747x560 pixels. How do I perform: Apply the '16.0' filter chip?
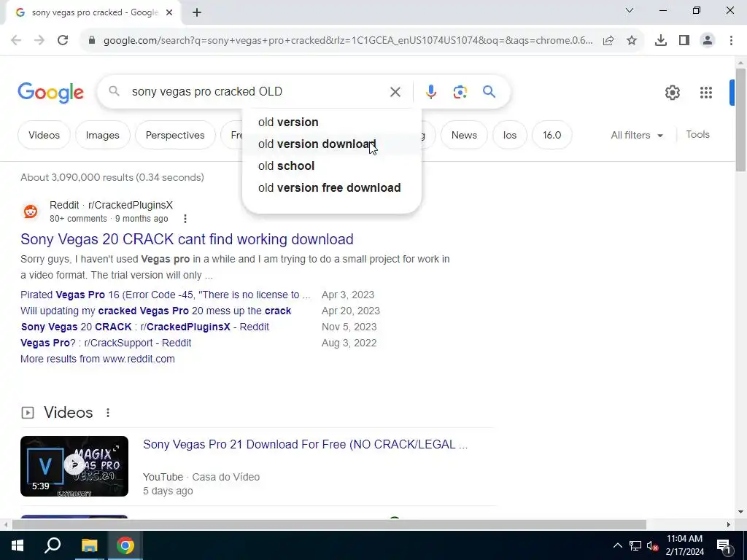tap(551, 135)
